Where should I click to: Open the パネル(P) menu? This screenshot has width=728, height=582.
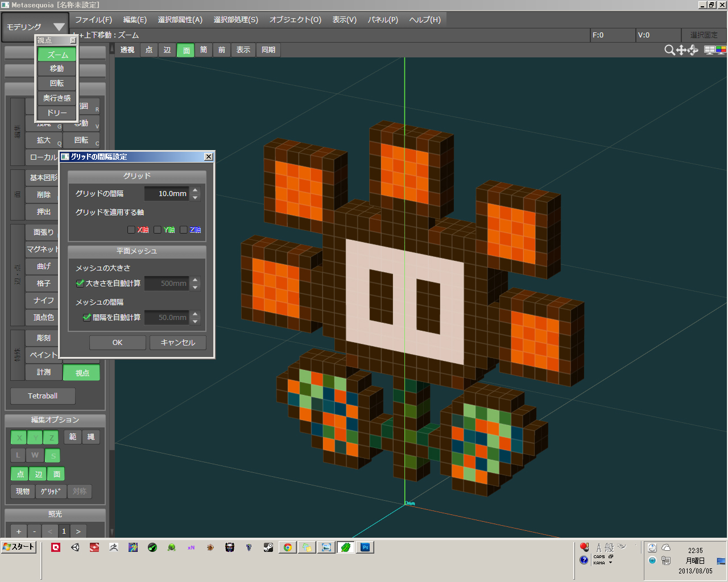point(383,20)
